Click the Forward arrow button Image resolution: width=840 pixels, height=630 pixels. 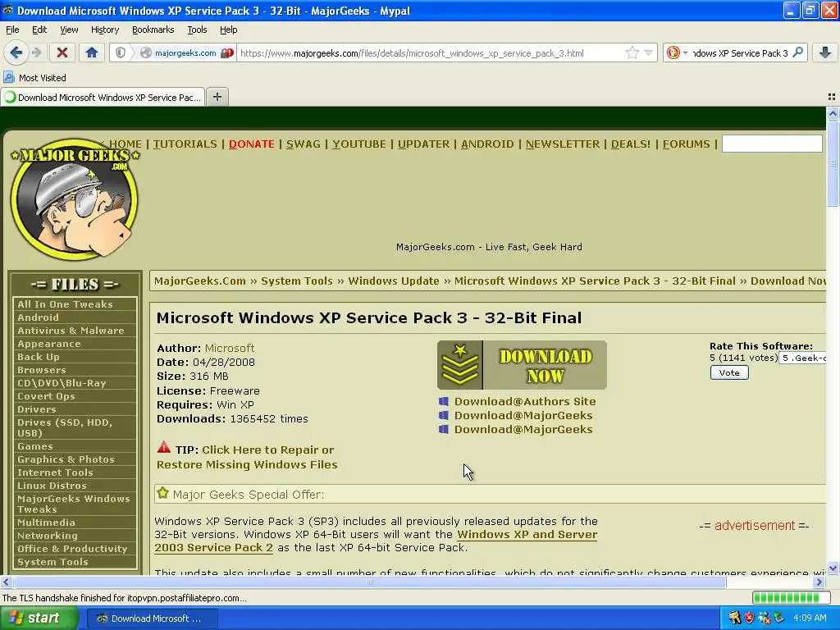tap(36, 52)
